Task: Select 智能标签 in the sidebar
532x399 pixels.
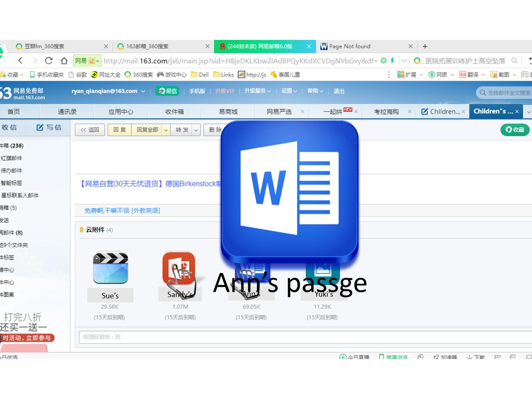Action: 11,183
